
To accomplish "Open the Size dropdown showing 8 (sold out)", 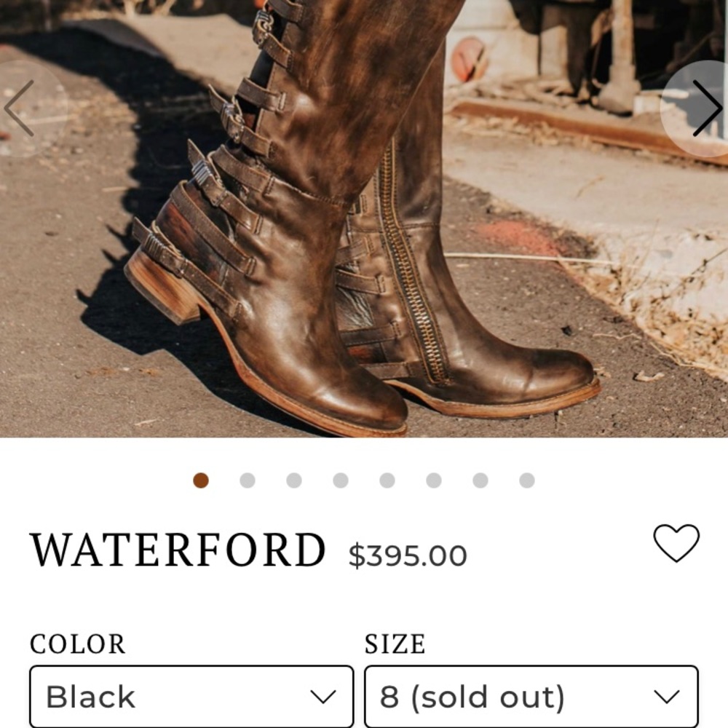I will 531,697.
